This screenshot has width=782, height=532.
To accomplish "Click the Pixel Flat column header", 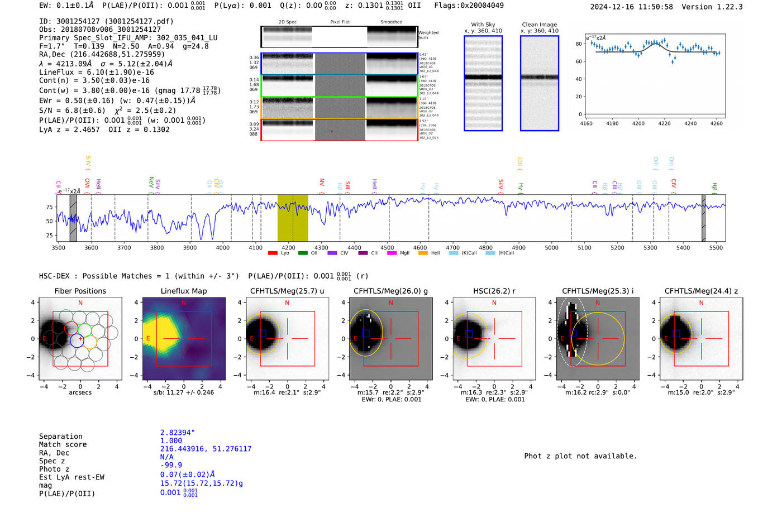I will click(340, 22).
